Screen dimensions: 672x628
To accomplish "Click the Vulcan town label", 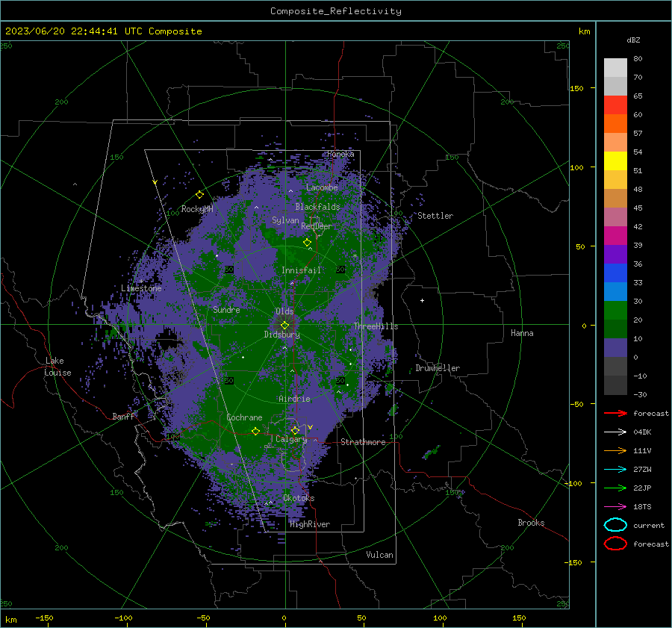I will (379, 555).
